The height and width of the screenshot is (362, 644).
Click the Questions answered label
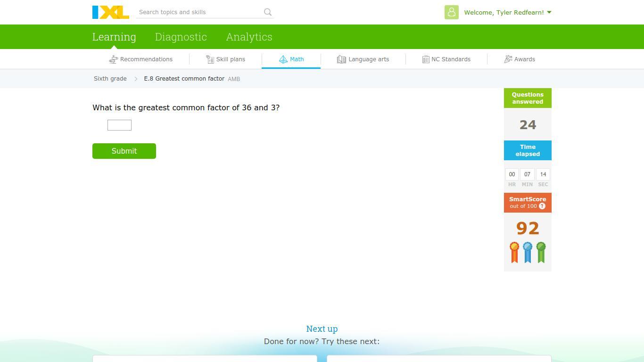(x=528, y=98)
